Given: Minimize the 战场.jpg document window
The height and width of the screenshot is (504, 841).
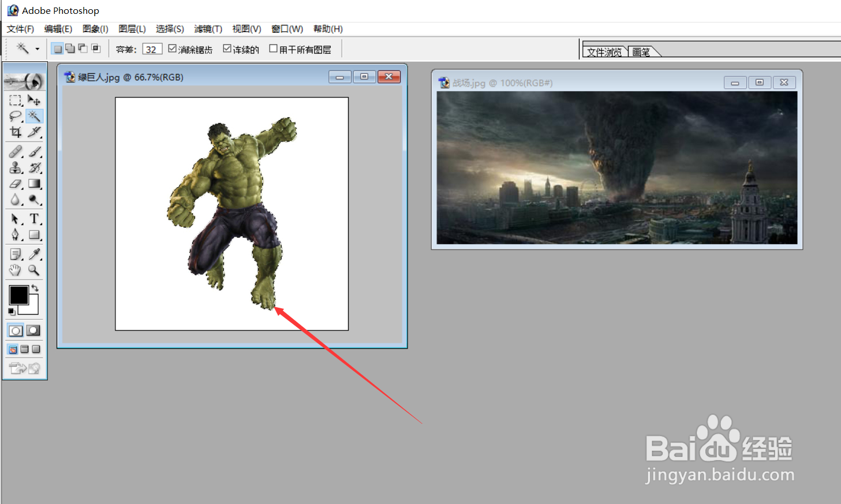Looking at the screenshot, I should point(735,83).
